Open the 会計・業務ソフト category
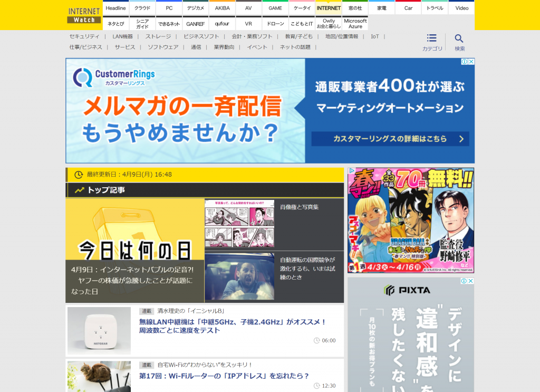 [x=252, y=36]
